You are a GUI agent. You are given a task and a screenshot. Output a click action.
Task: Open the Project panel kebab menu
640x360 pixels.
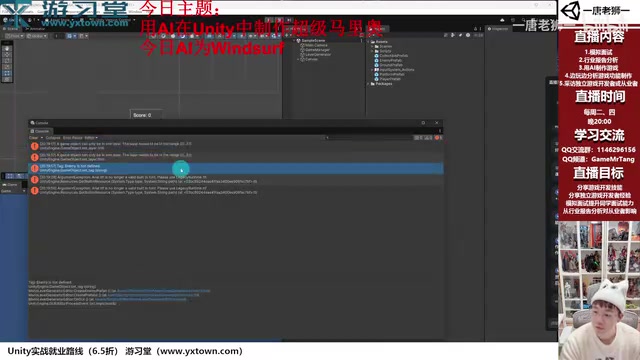[x=480, y=29]
